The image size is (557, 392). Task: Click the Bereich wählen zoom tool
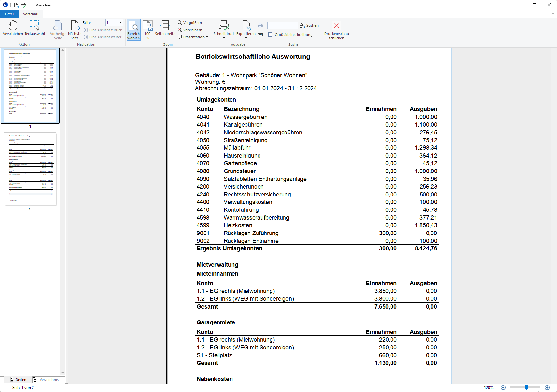134,30
